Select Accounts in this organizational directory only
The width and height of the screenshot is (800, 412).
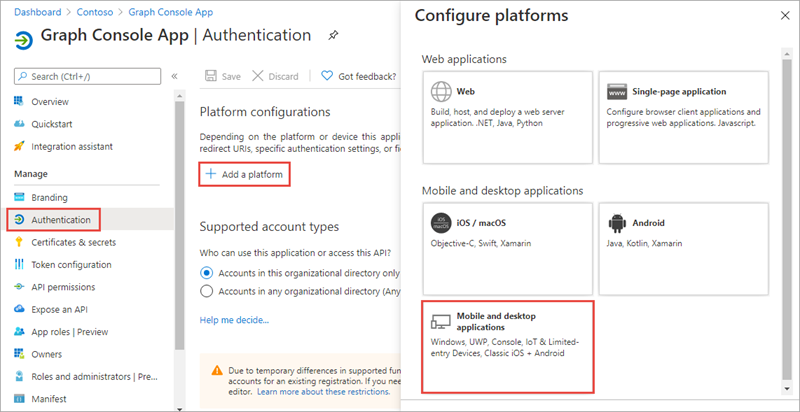point(206,273)
